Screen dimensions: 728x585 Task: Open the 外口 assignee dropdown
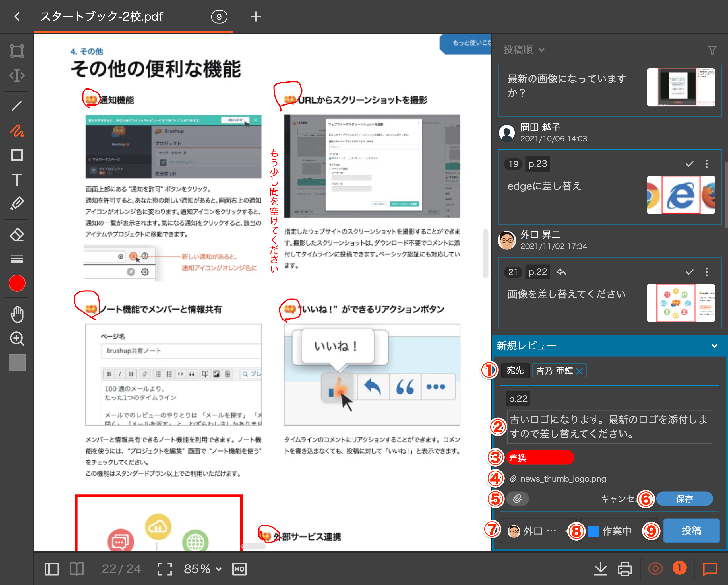tap(538, 531)
